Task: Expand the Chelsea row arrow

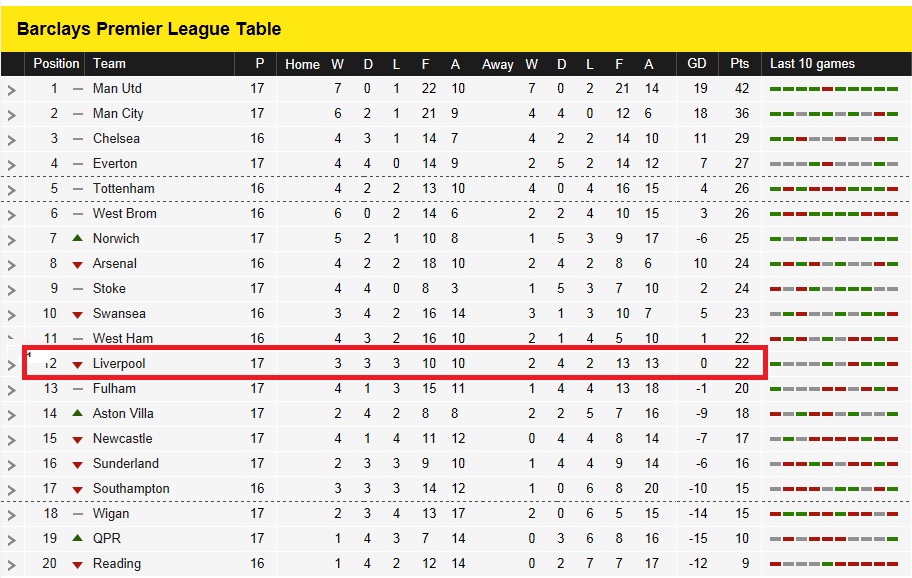Action: coord(12,140)
